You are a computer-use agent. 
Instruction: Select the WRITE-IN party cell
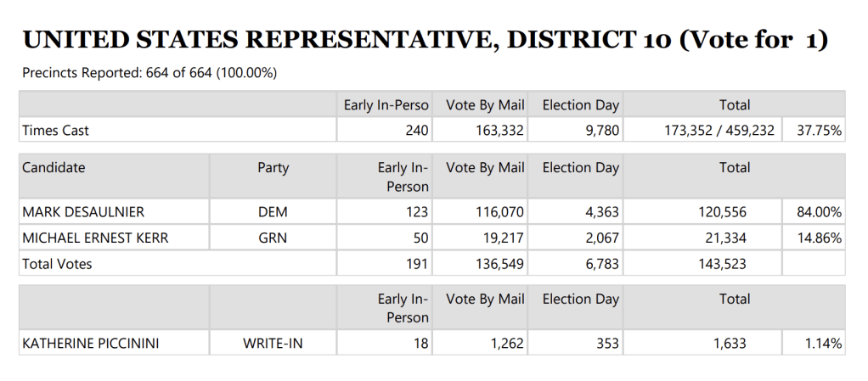tap(273, 344)
